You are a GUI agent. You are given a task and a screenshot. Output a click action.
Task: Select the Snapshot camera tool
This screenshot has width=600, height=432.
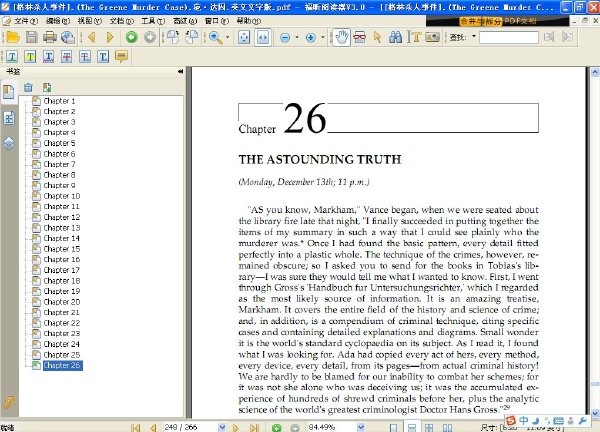coord(432,37)
